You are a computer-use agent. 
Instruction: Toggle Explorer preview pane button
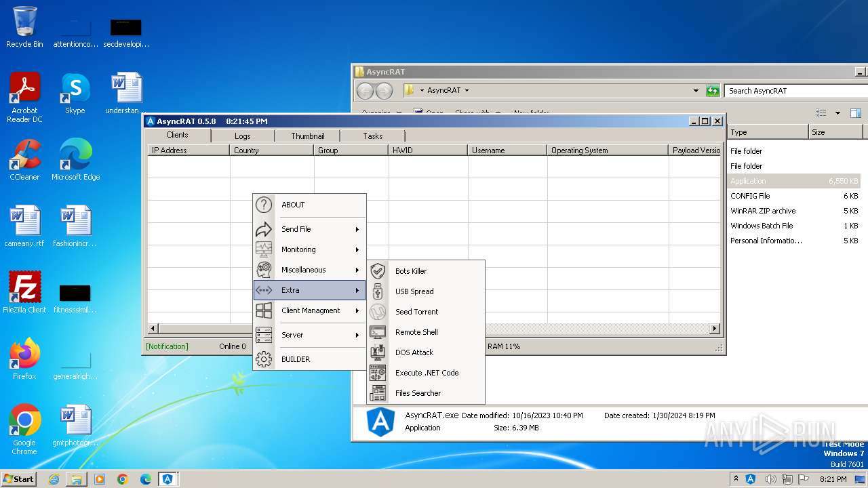(x=856, y=113)
